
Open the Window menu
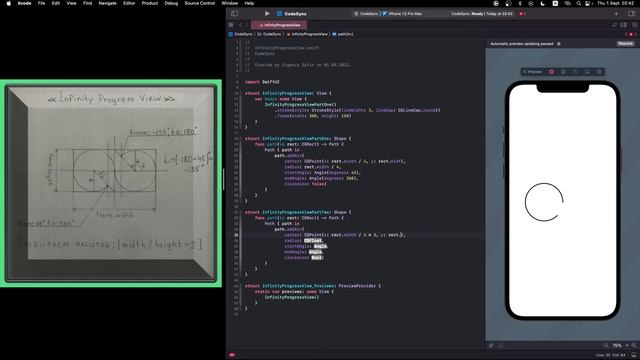point(229,3)
